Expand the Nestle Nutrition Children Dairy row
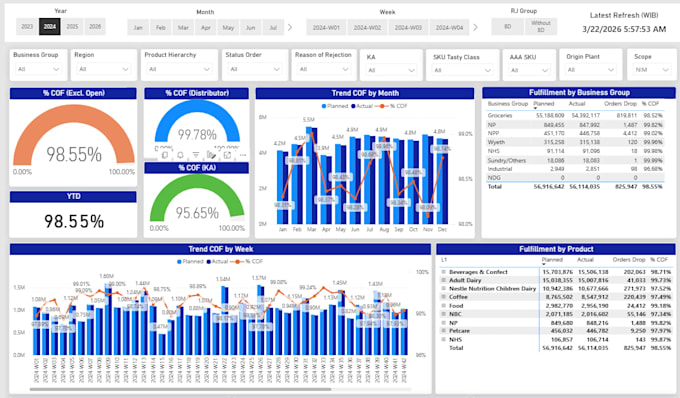Image resolution: width=680 pixels, height=398 pixels. (444, 288)
